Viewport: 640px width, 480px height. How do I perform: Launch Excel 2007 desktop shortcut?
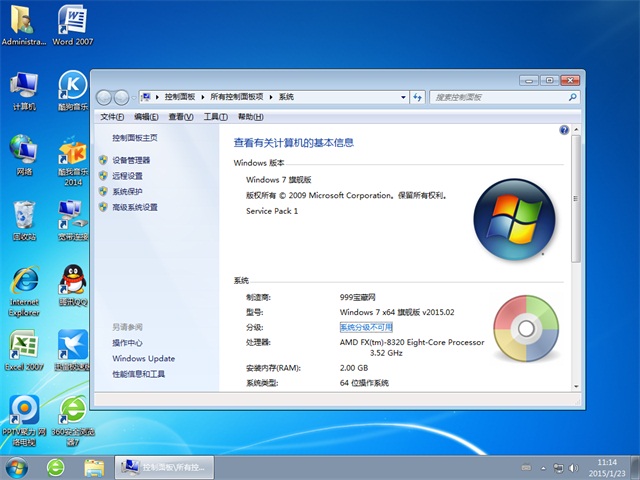pos(24,350)
